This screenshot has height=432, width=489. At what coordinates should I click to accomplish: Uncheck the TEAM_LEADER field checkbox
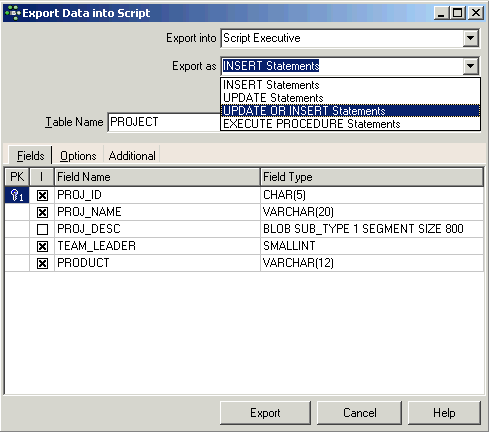tap(42, 246)
